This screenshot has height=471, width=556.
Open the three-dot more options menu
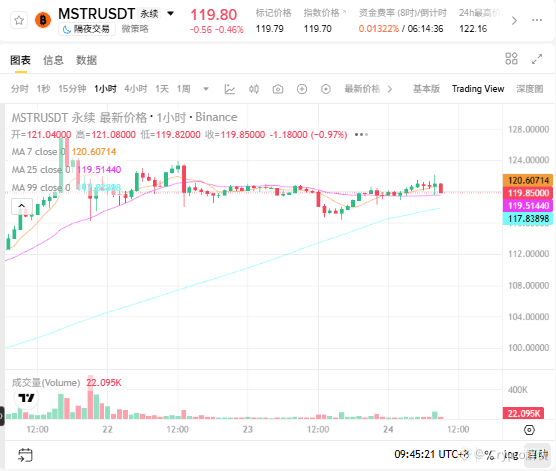537,20
